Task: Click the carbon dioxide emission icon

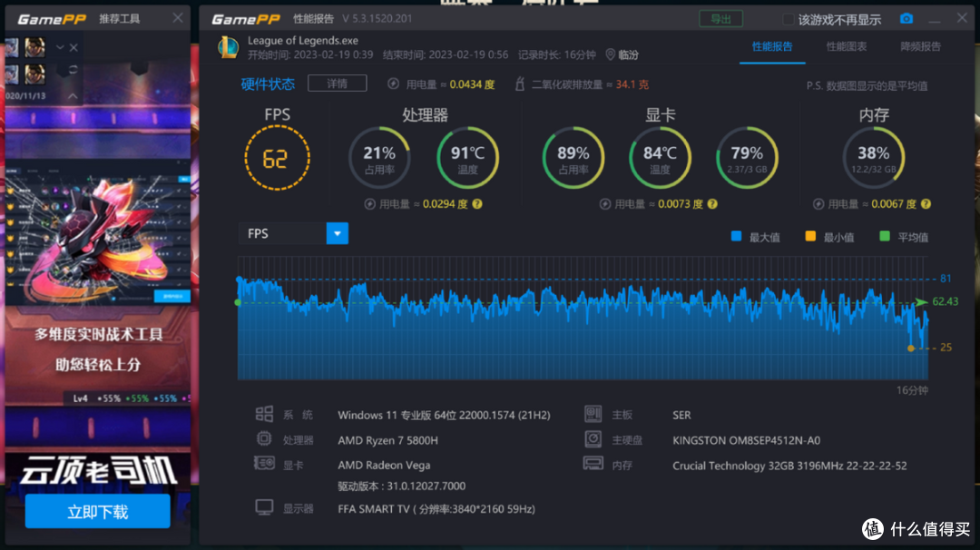Action: (x=519, y=83)
